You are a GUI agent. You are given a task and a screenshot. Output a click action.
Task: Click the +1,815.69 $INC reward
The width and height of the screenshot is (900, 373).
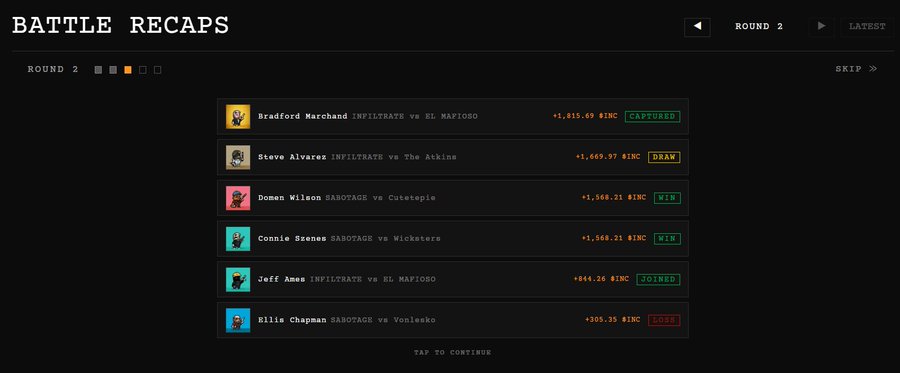(x=585, y=116)
